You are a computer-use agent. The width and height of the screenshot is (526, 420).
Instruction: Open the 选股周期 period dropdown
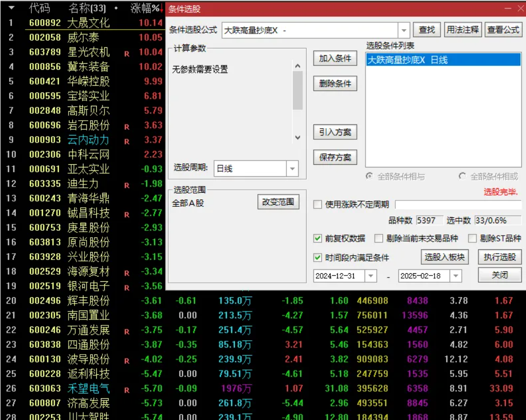pyautogui.click(x=291, y=169)
